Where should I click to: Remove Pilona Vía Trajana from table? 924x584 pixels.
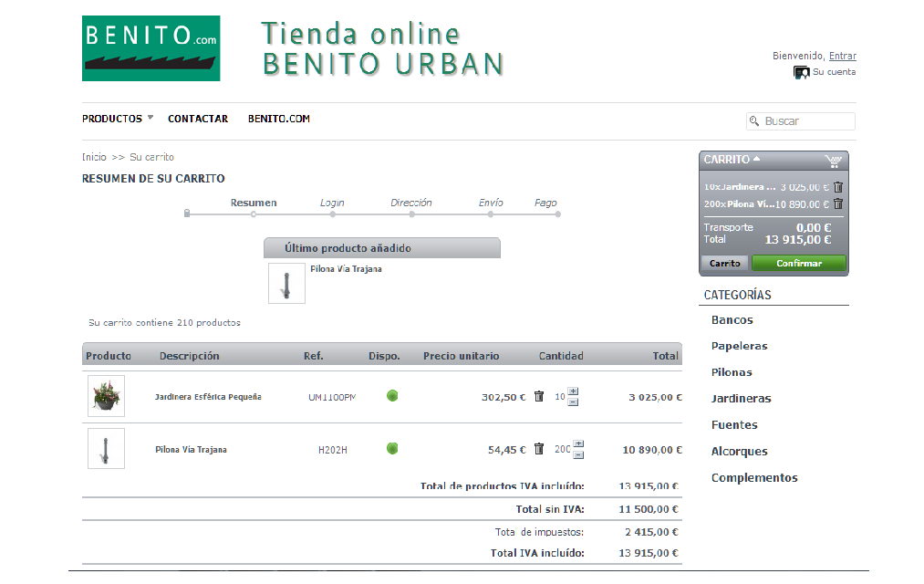[538, 448]
